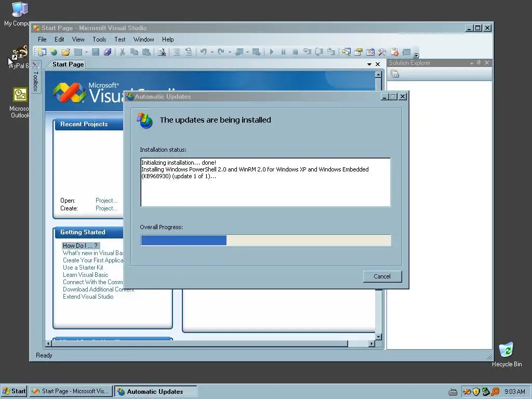Click the Start Debugging play icon
Viewport: 532px width, 399px height.
tap(271, 52)
